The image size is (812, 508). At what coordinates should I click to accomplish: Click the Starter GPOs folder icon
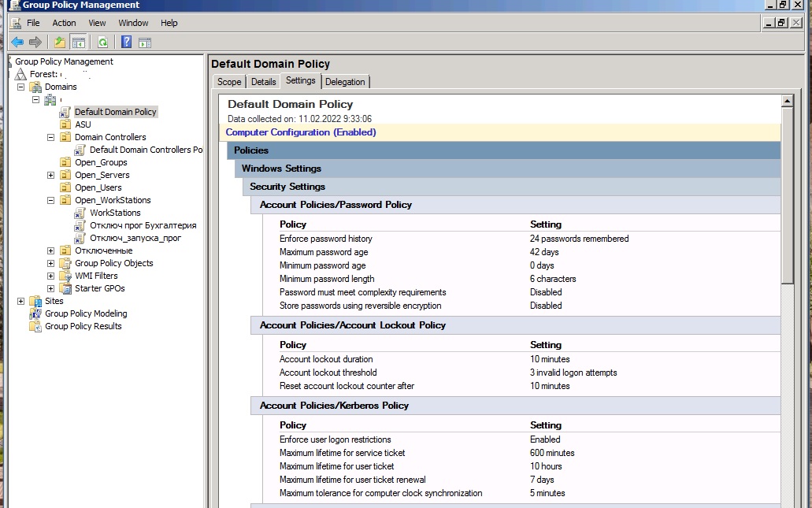(65, 288)
